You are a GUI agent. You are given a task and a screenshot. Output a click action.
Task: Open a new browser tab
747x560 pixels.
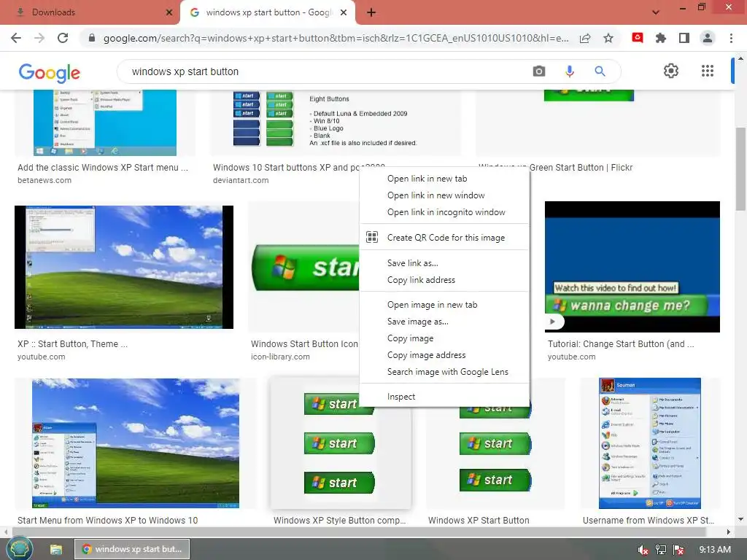(371, 12)
